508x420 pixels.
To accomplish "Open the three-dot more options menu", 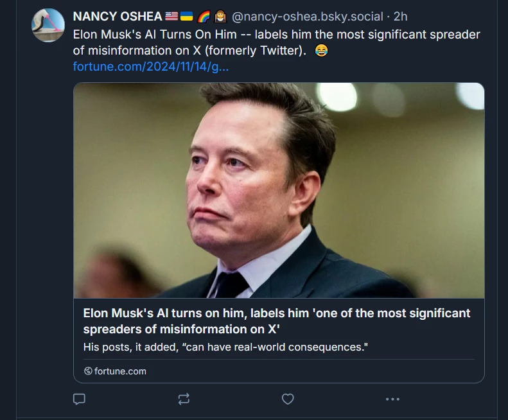I will point(392,399).
